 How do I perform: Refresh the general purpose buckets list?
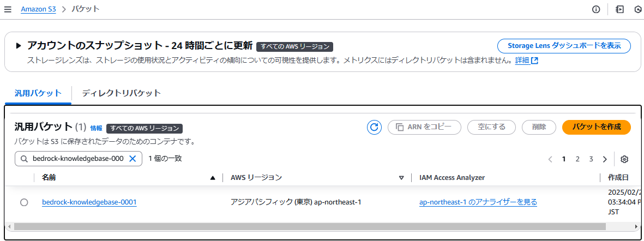(374, 127)
